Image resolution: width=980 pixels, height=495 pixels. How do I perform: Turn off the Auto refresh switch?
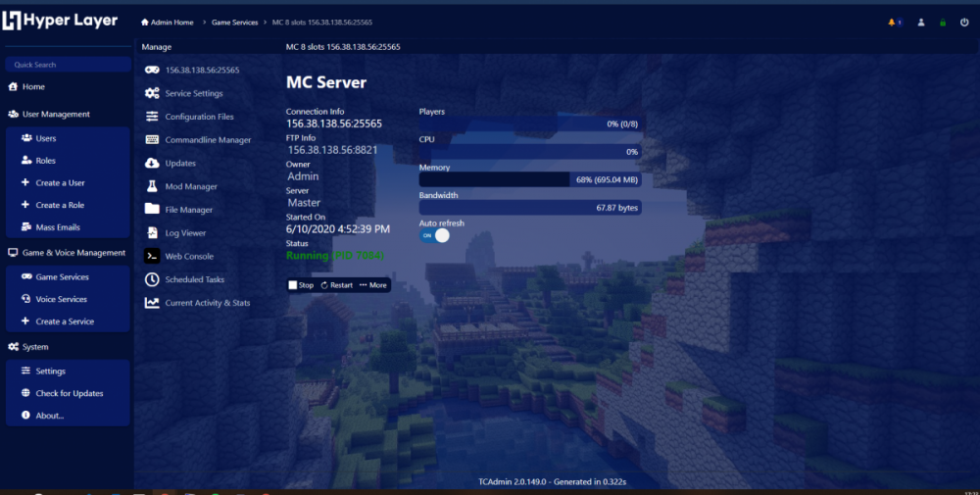[434, 235]
